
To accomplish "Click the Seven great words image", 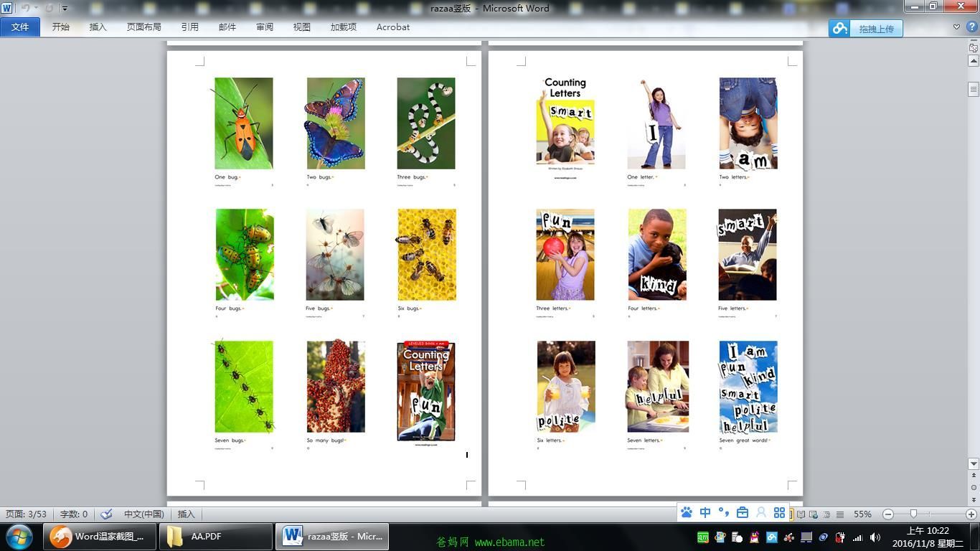I will point(748,387).
